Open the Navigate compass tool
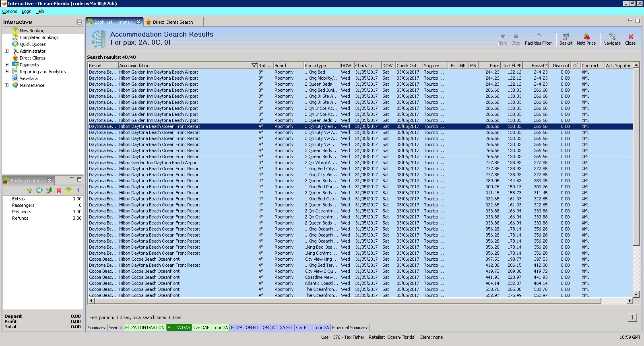Viewport: 644px width, 346px height. pos(612,39)
